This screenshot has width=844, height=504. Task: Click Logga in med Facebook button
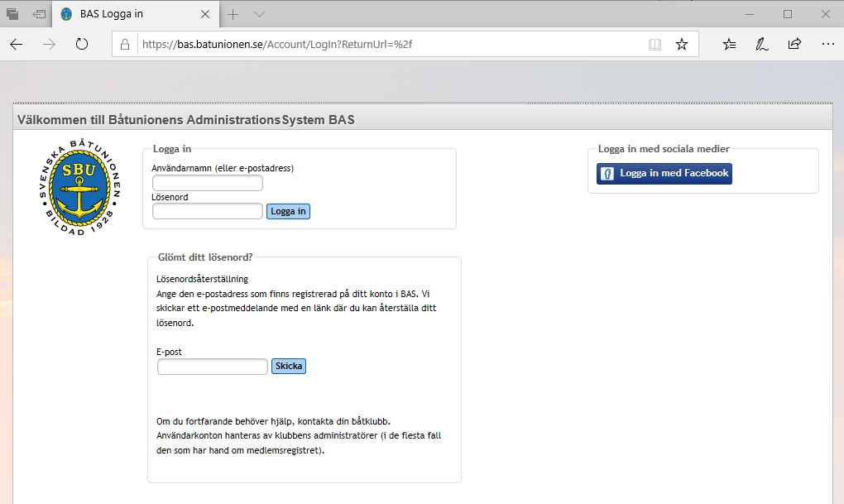tap(664, 174)
